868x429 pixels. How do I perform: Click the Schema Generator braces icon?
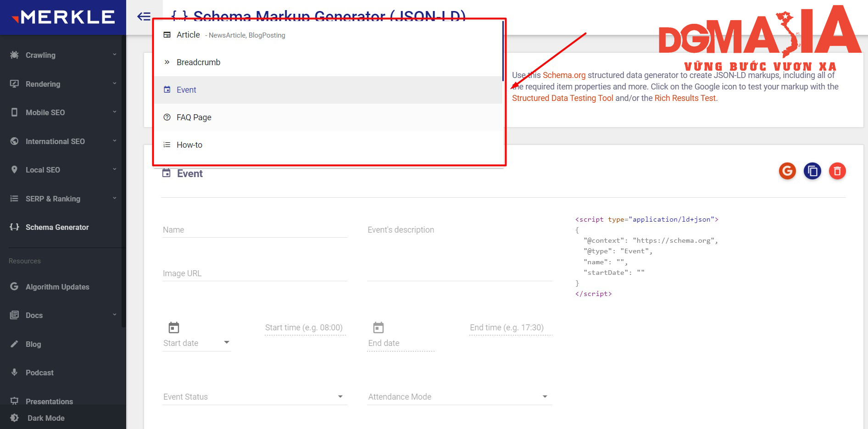(15, 227)
